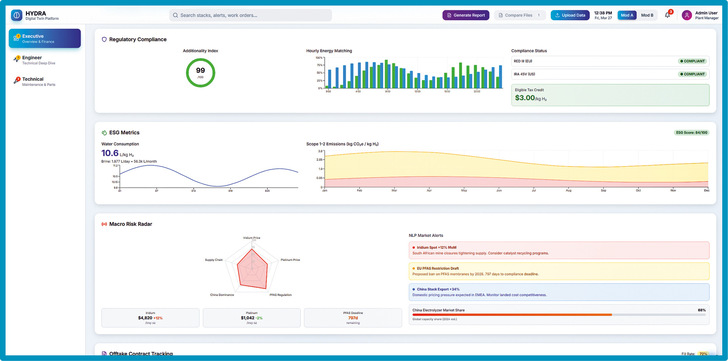Open the notifications bell
Viewport: 728px width, 361px height.
668,15
